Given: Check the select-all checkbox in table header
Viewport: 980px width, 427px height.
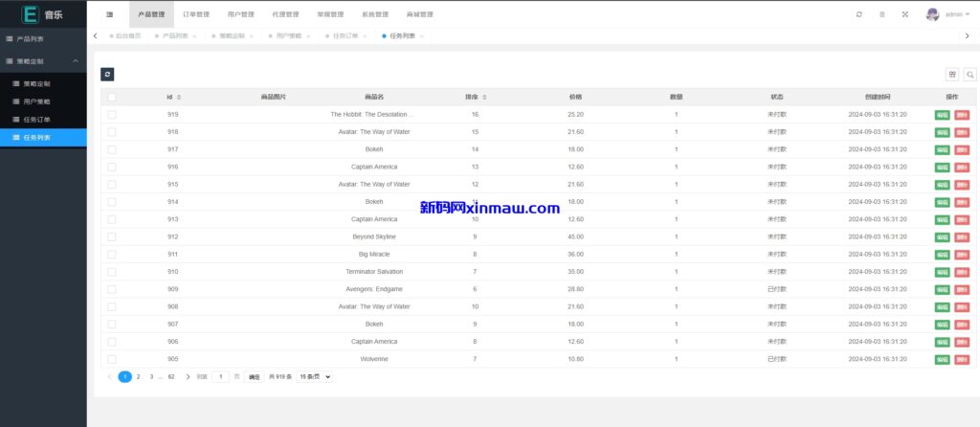Looking at the screenshot, I should 112,97.
